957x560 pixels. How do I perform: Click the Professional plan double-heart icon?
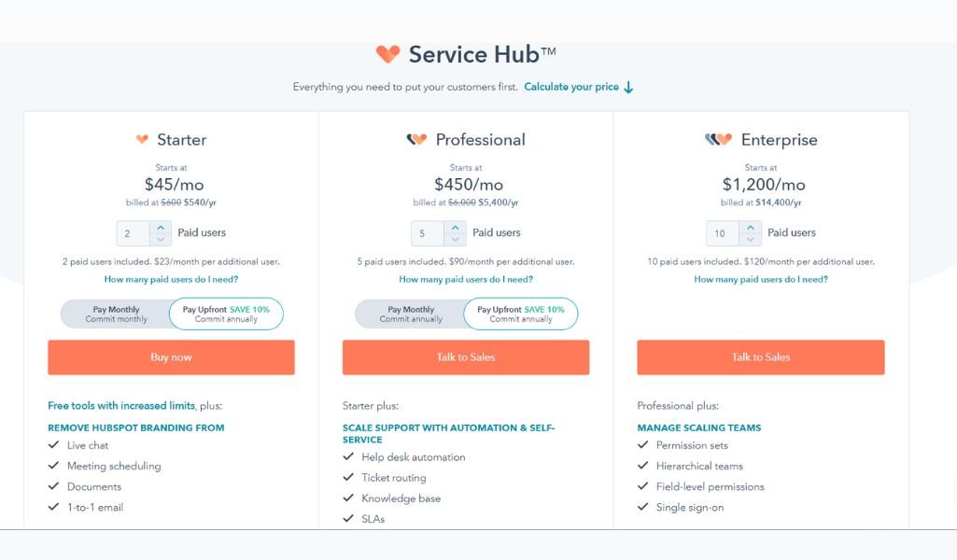pos(416,140)
